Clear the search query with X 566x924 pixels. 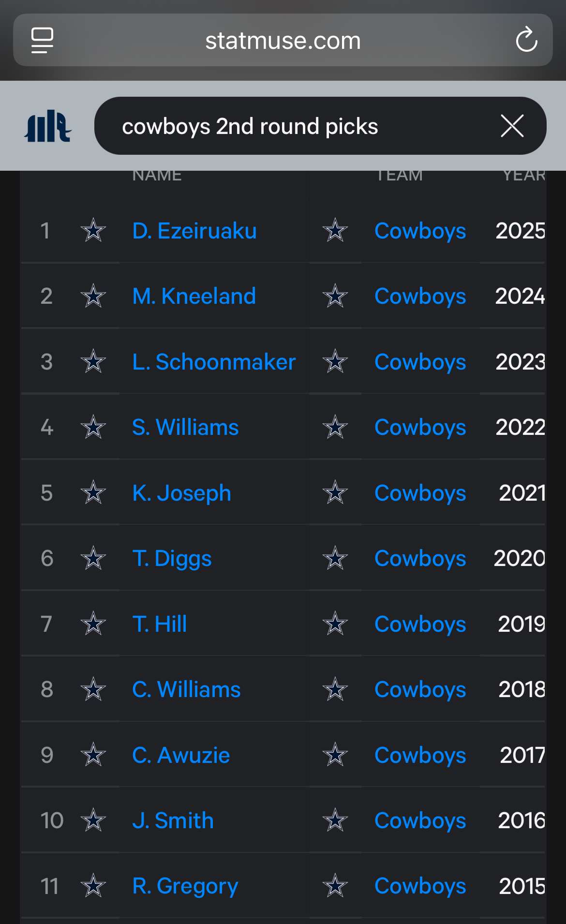[512, 126]
